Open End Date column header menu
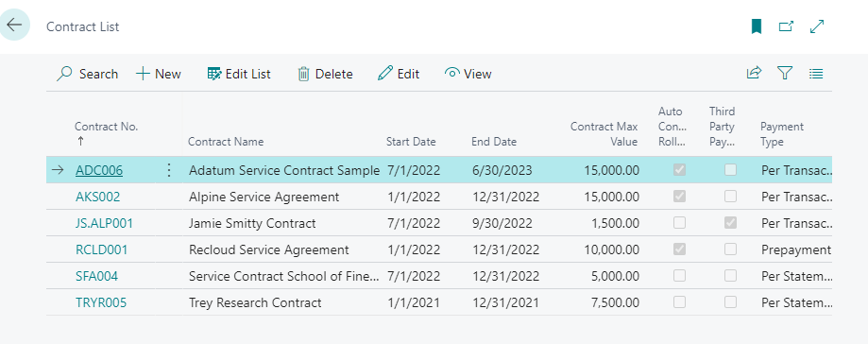Image resolution: width=868 pixels, height=344 pixels. pyautogui.click(x=494, y=142)
